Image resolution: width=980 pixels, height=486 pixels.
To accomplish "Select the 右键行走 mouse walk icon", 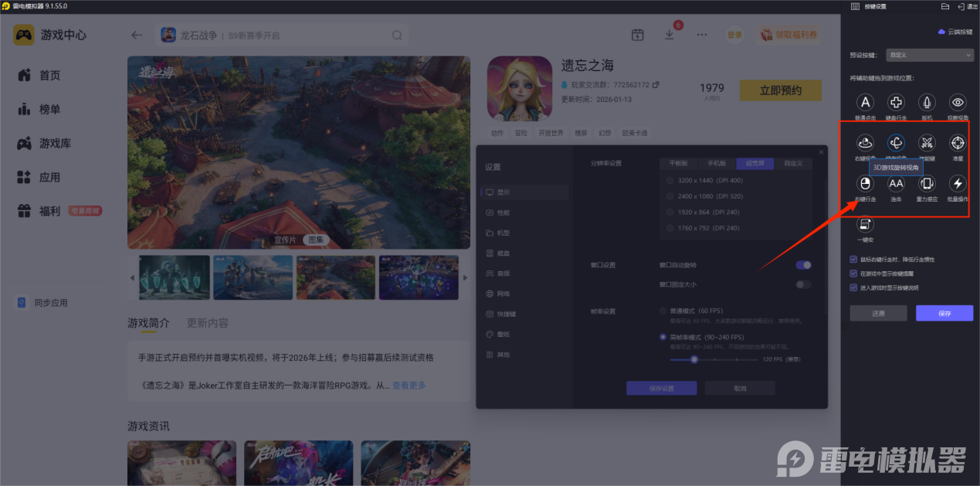I will click(866, 183).
